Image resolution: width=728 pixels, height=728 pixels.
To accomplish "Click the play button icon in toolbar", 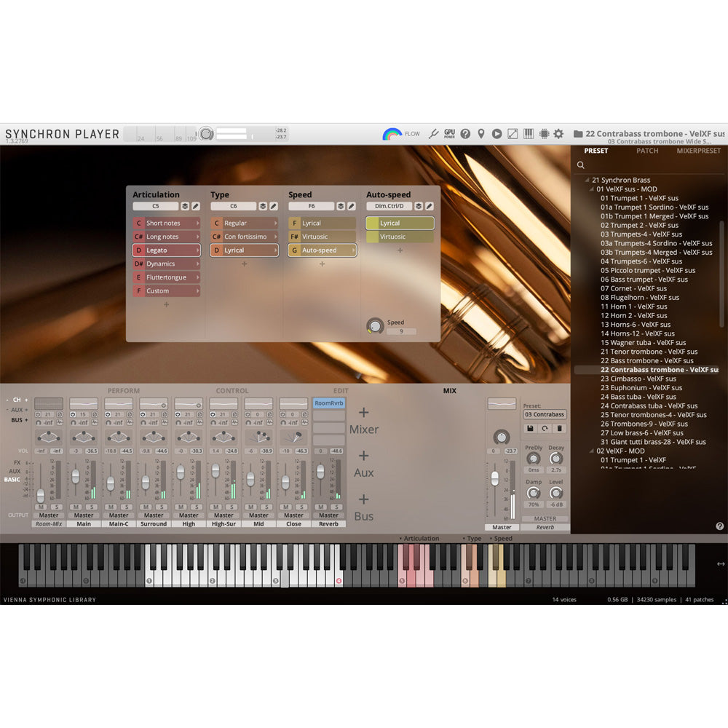I will 496,134.
